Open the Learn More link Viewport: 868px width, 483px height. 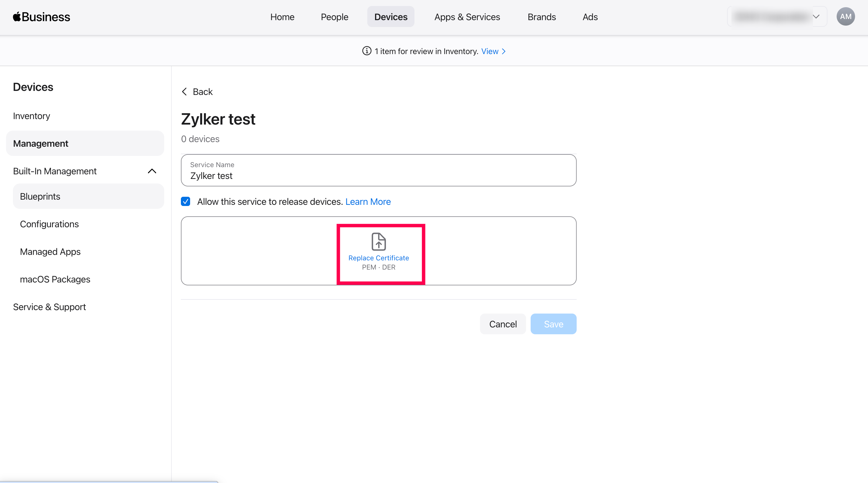tap(368, 202)
